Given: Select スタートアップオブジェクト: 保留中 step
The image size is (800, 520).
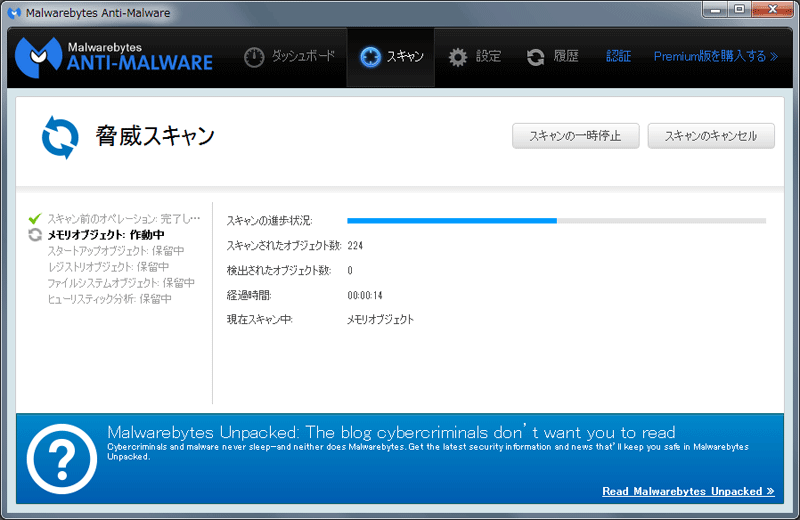Looking at the screenshot, I should coord(115,251).
